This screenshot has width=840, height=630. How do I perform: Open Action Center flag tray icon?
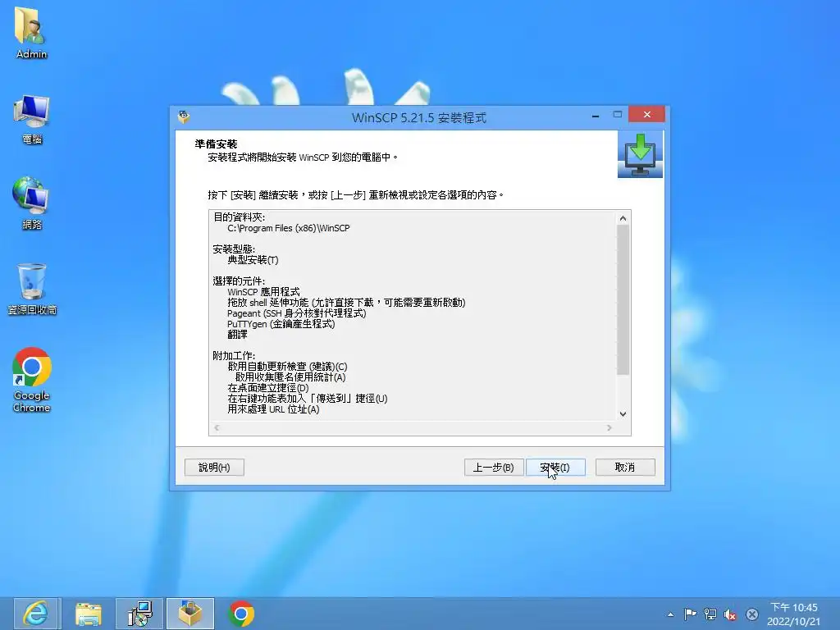coord(690,614)
